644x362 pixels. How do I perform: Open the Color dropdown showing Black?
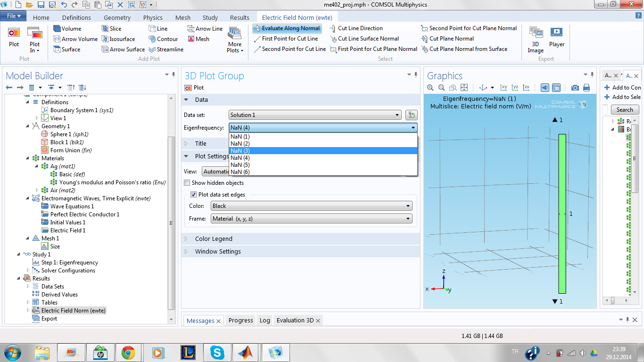pyautogui.click(x=311, y=206)
